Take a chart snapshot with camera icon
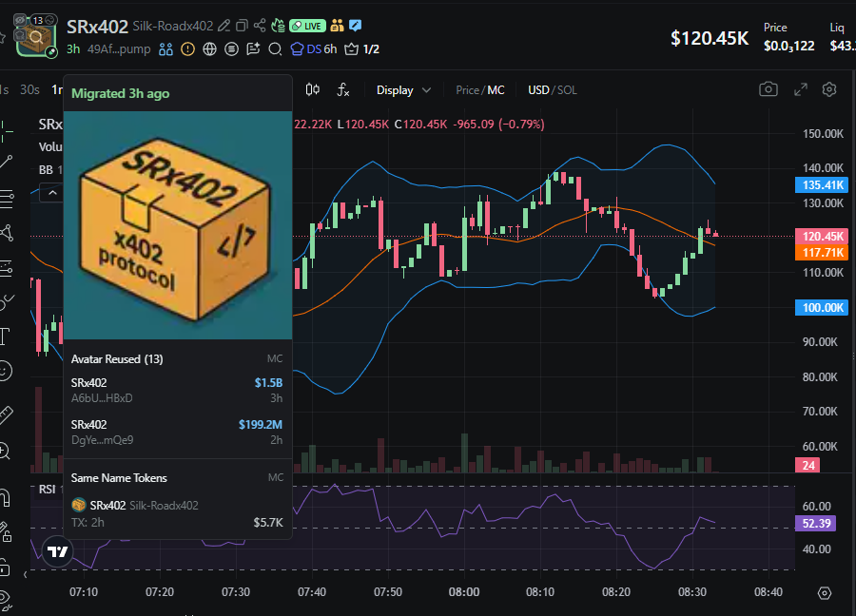 tap(768, 89)
